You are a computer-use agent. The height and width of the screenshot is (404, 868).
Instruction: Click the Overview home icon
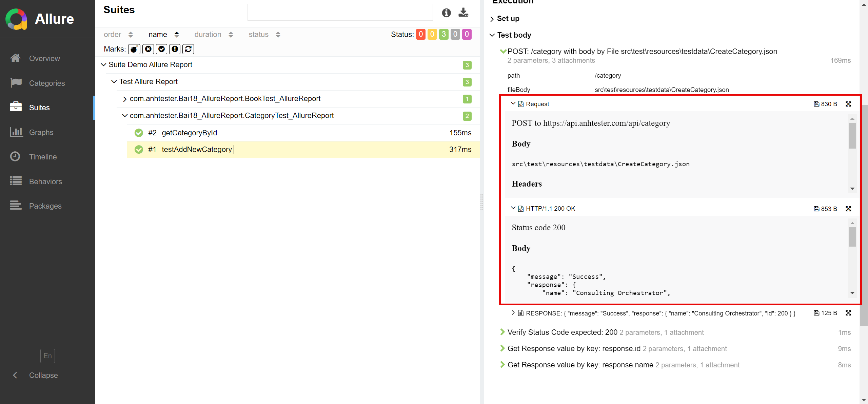(x=16, y=58)
